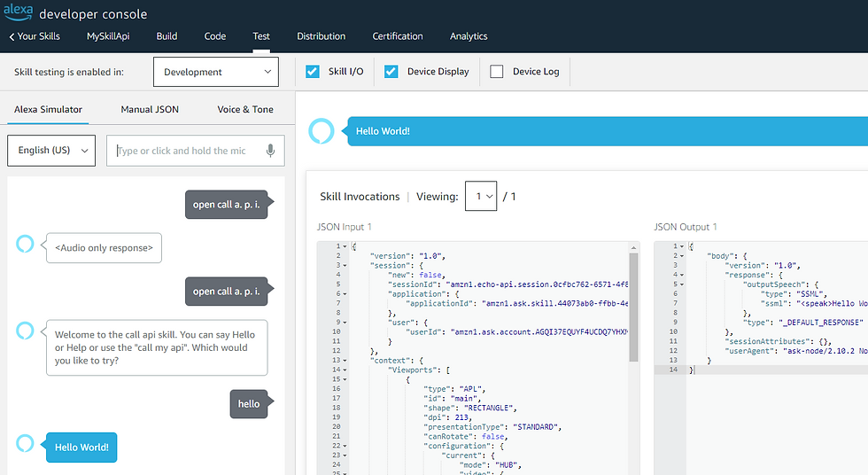
Task: Switch to the Distribution tab
Action: 321,36
